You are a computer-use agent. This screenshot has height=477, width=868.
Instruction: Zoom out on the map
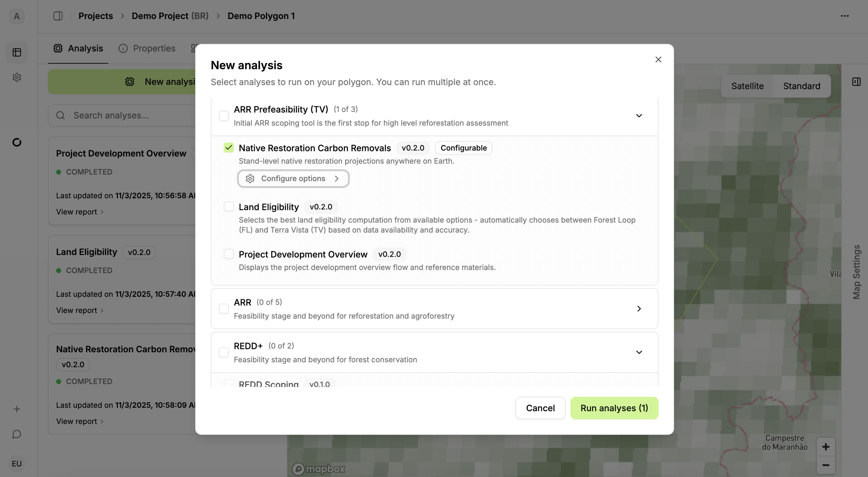click(826, 465)
